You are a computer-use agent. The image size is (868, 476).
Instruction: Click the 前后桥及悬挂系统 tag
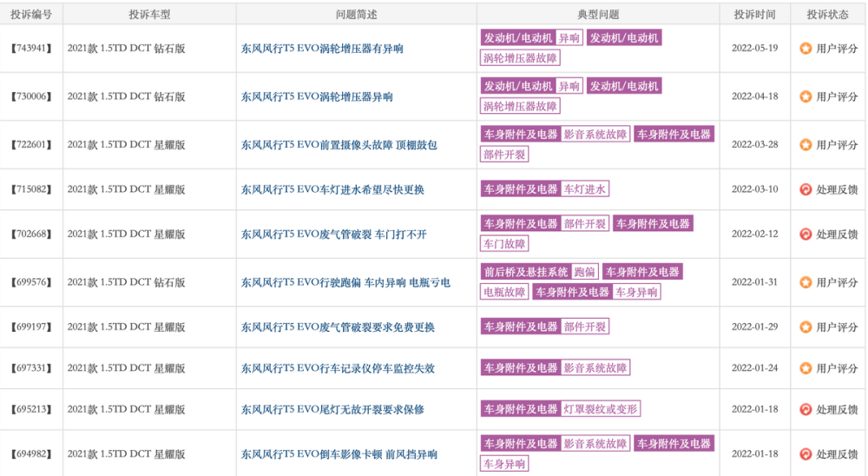tap(526, 272)
